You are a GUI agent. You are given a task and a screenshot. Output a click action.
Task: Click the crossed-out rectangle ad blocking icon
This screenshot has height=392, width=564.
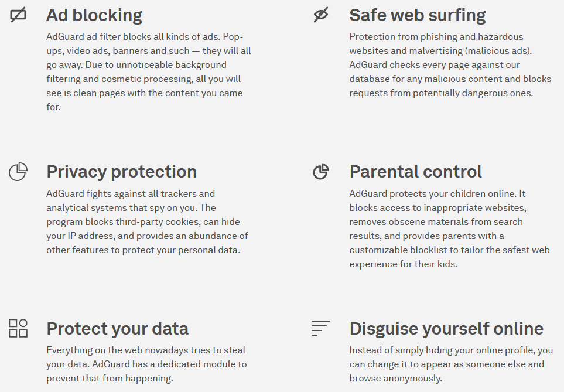(x=18, y=15)
